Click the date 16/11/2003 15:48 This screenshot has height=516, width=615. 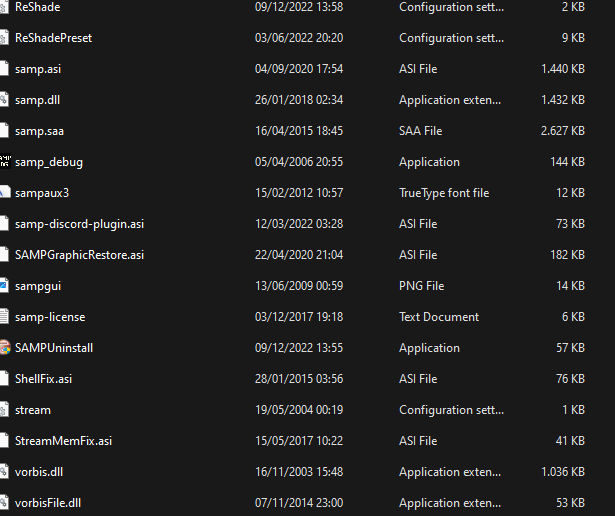(x=299, y=471)
